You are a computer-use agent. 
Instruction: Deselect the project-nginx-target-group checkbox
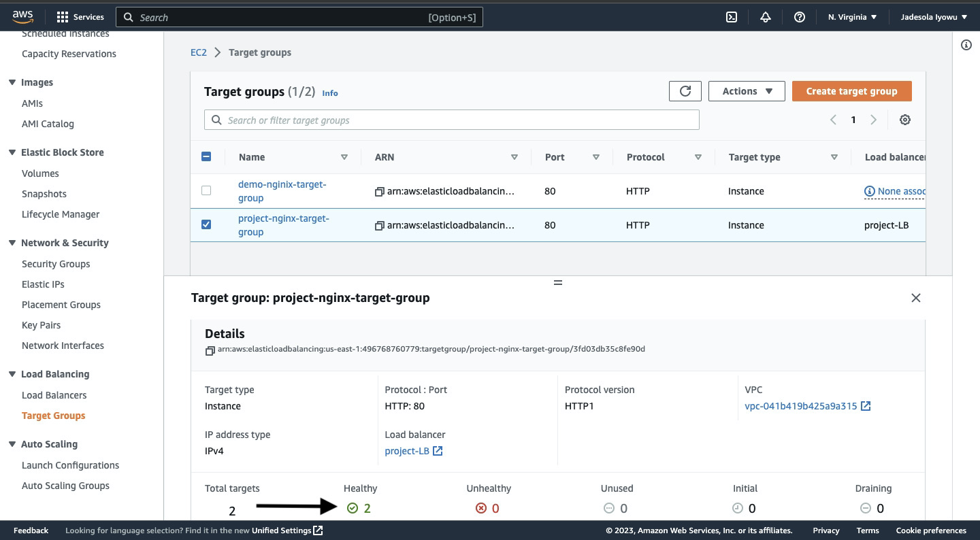click(206, 224)
